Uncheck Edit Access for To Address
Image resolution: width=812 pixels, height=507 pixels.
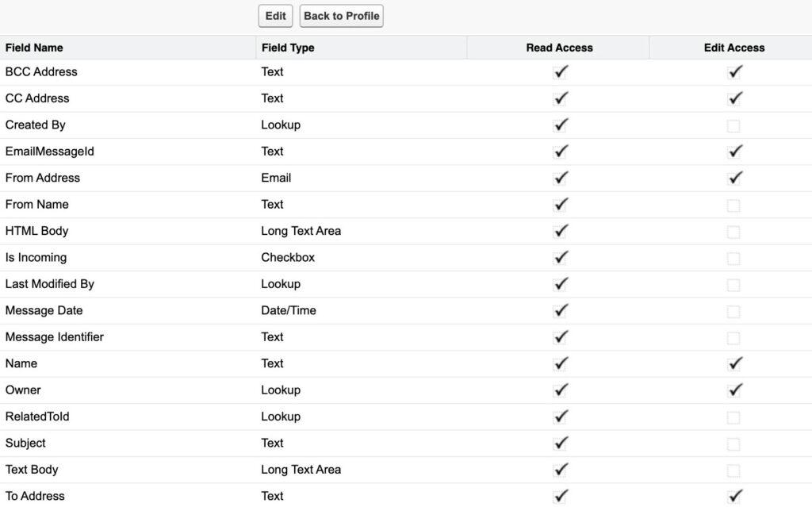tap(734, 496)
